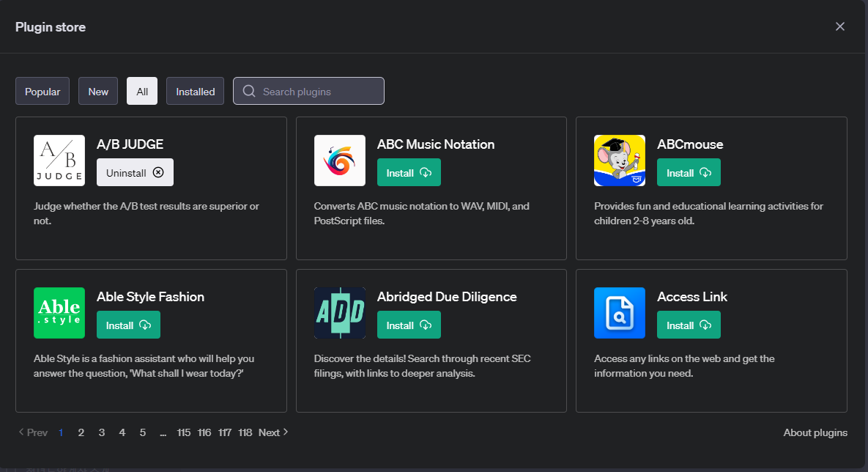Go to the previous page with Prev
This screenshot has height=472, width=868.
click(33, 432)
